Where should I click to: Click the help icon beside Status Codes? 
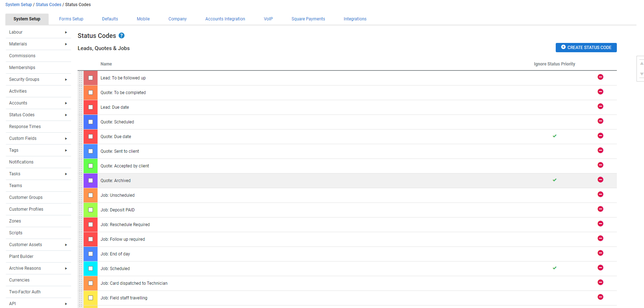tap(122, 35)
